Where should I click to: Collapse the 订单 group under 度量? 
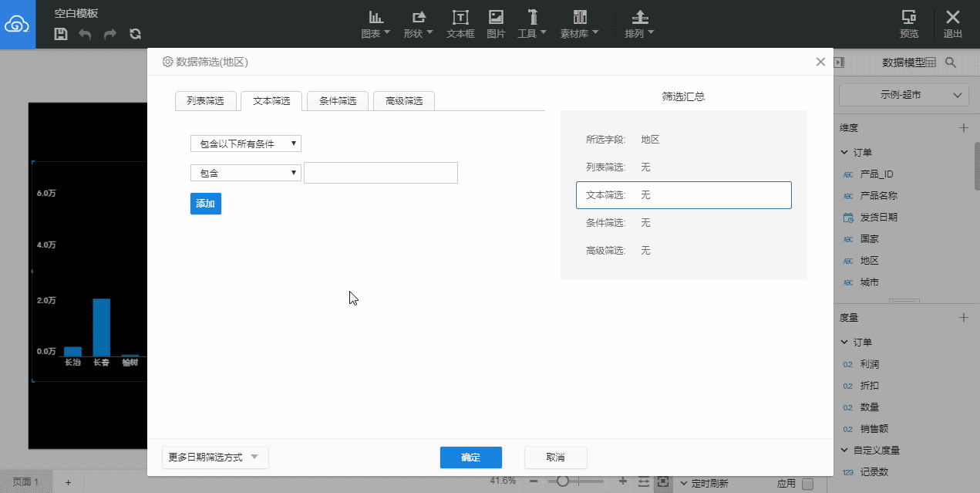click(x=846, y=343)
